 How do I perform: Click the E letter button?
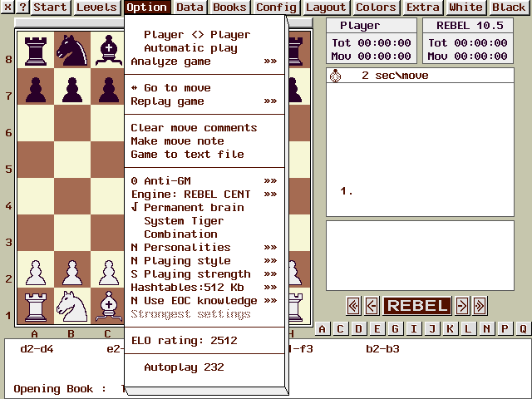tap(377, 329)
